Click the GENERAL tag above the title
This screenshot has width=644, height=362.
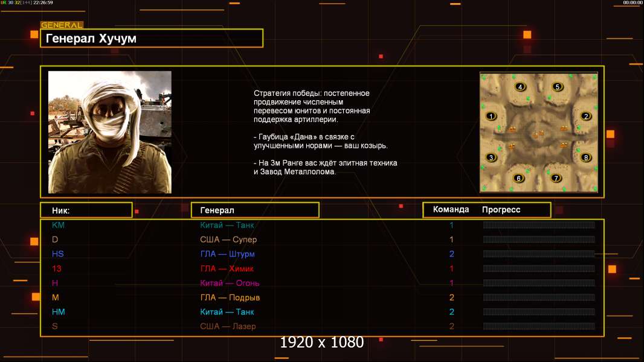click(x=62, y=25)
